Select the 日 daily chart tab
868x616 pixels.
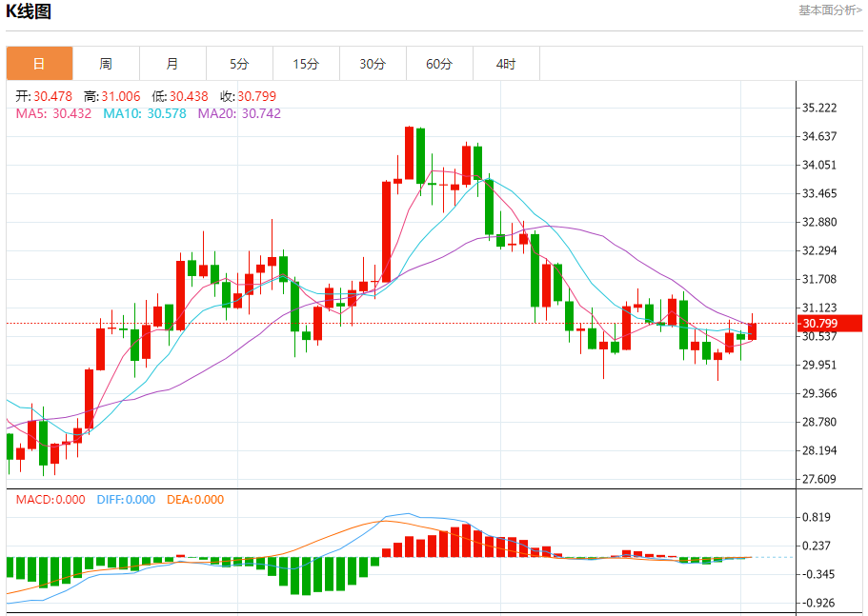point(39,64)
